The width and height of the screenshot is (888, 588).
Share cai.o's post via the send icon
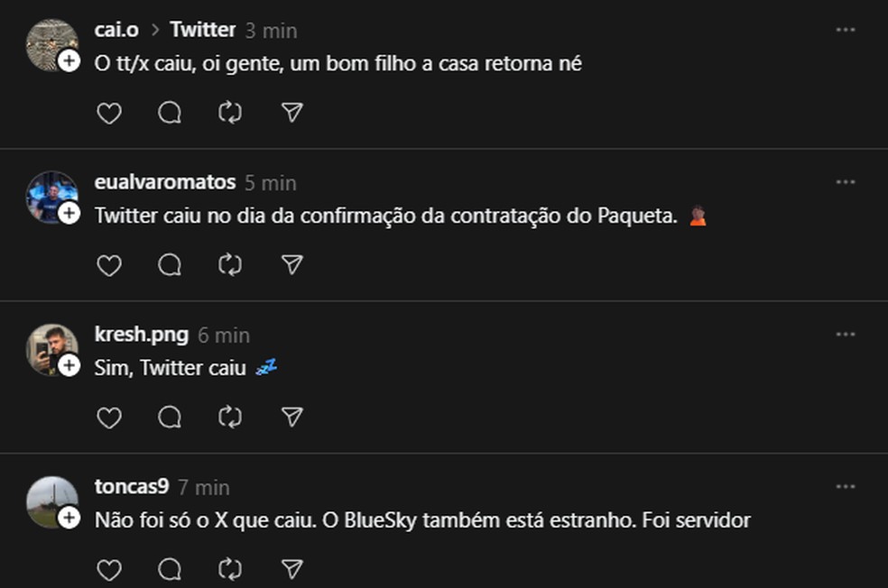[x=290, y=113]
